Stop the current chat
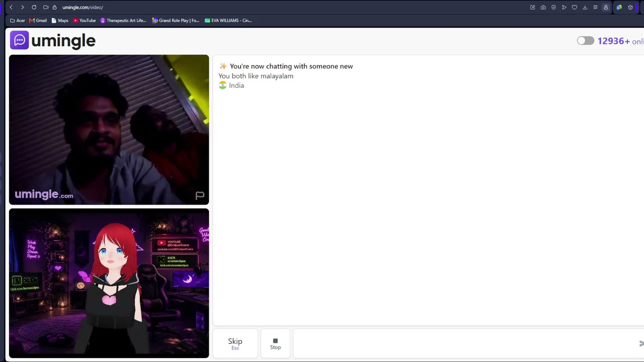This screenshot has height=362, width=644. point(275,343)
